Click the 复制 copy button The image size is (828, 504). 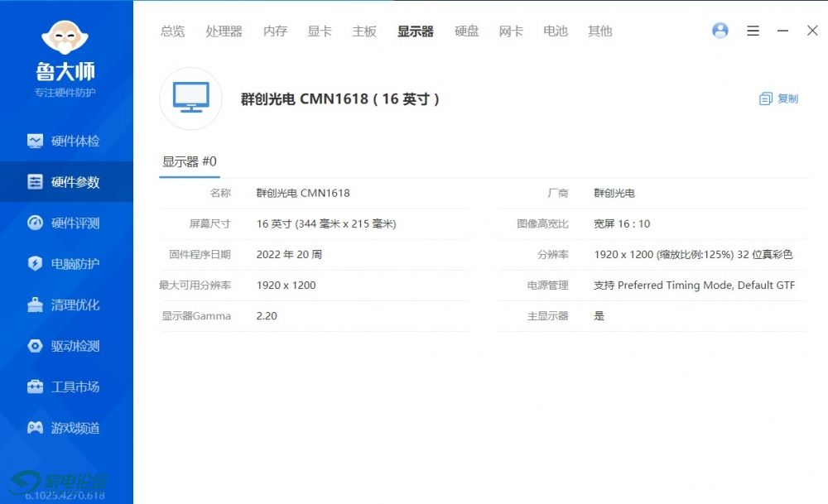[x=778, y=98]
